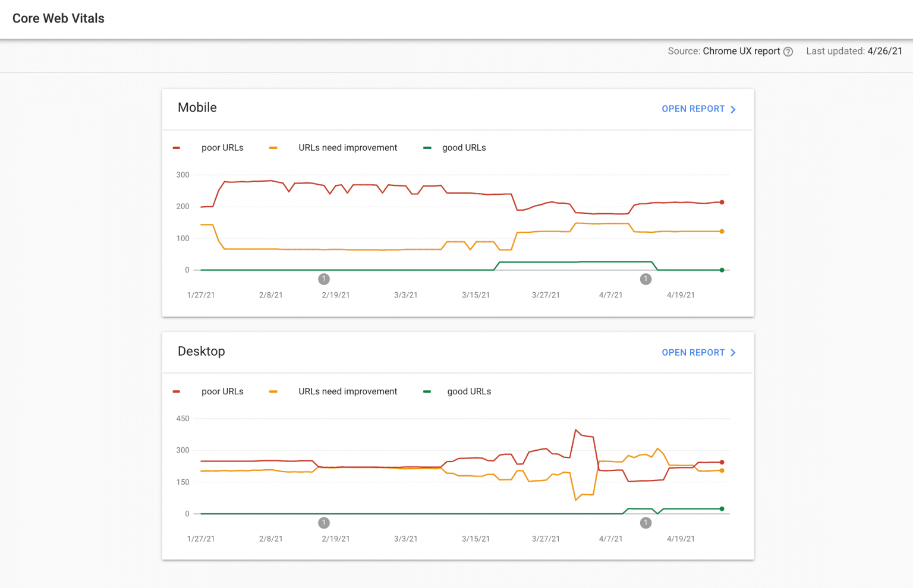Click the Desktop OPEN REPORT chevron arrow
The width and height of the screenshot is (913, 588).
733,353
